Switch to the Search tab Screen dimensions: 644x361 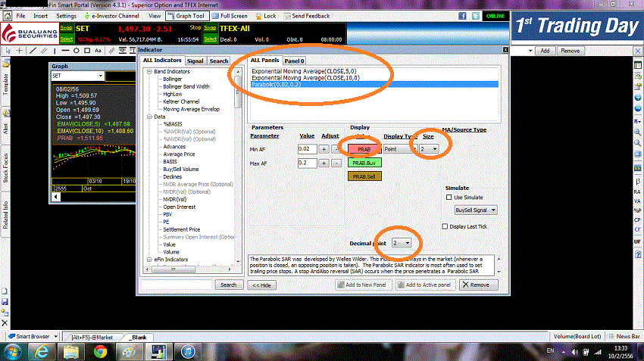click(x=218, y=61)
